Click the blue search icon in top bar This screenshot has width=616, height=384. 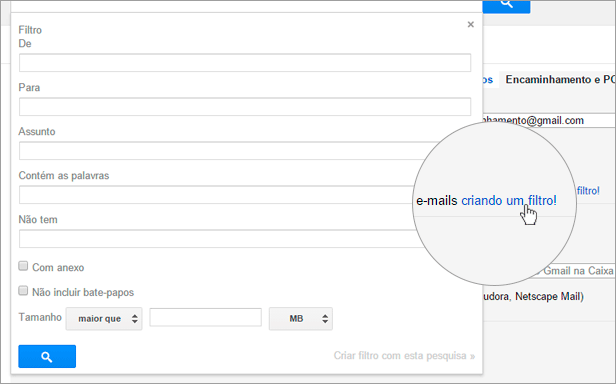pos(506,6)
